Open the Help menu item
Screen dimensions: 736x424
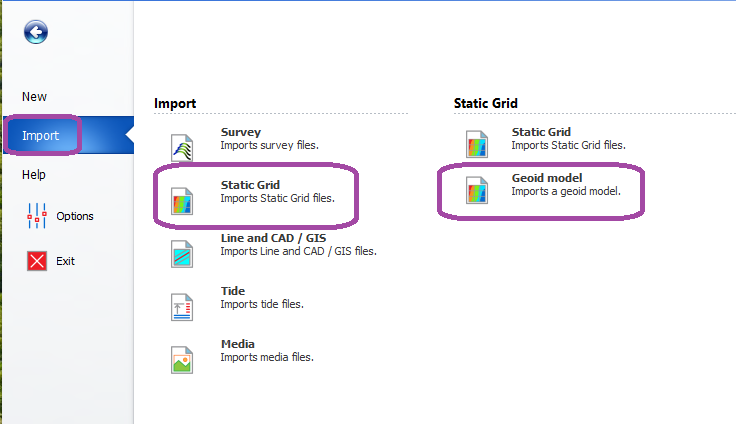click(34, 174)
